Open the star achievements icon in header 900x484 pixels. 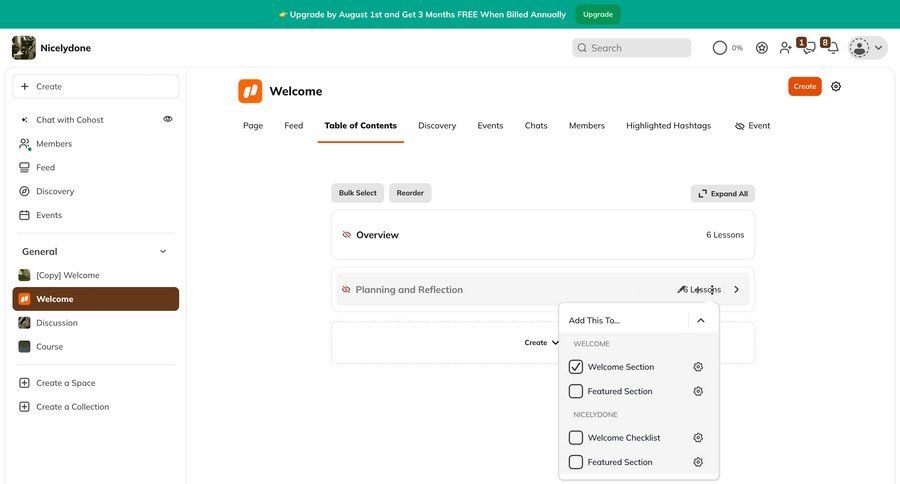762,48
